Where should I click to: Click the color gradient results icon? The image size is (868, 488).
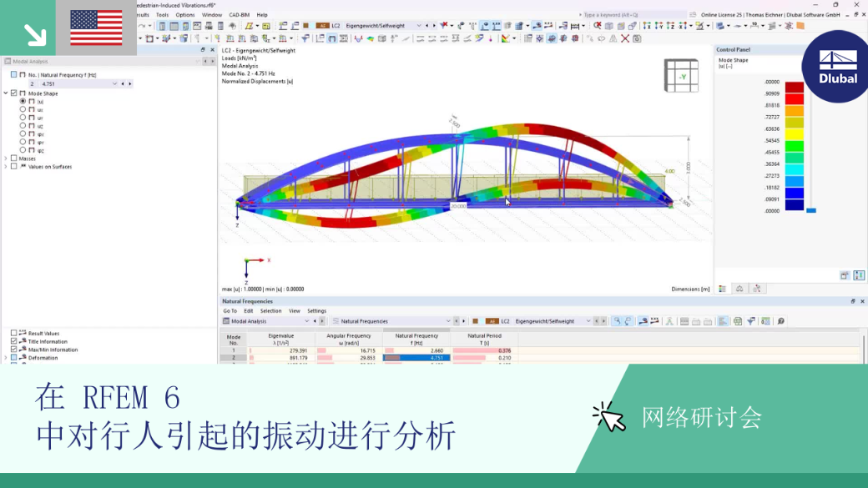coord(506,38)
